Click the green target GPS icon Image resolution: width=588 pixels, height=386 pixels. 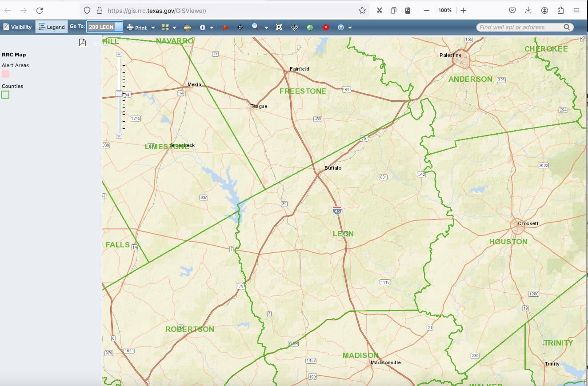click(294, 28)
